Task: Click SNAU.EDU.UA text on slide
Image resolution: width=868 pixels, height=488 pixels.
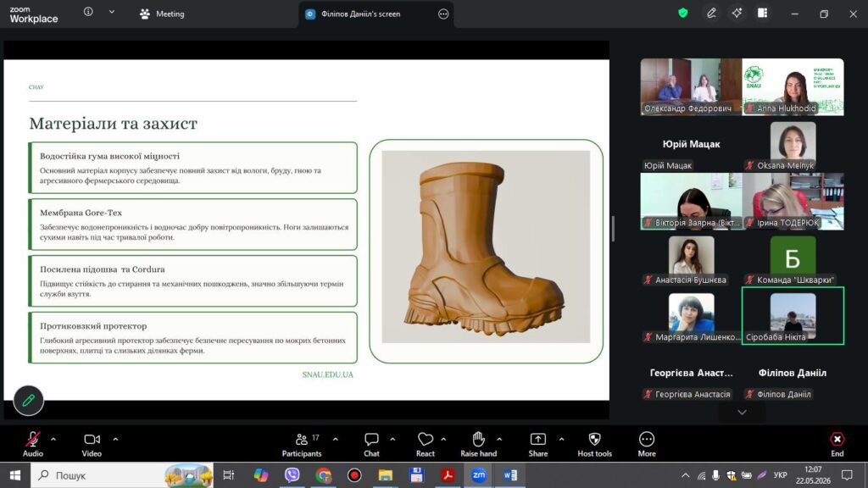Action: click(x=327, y=374)
